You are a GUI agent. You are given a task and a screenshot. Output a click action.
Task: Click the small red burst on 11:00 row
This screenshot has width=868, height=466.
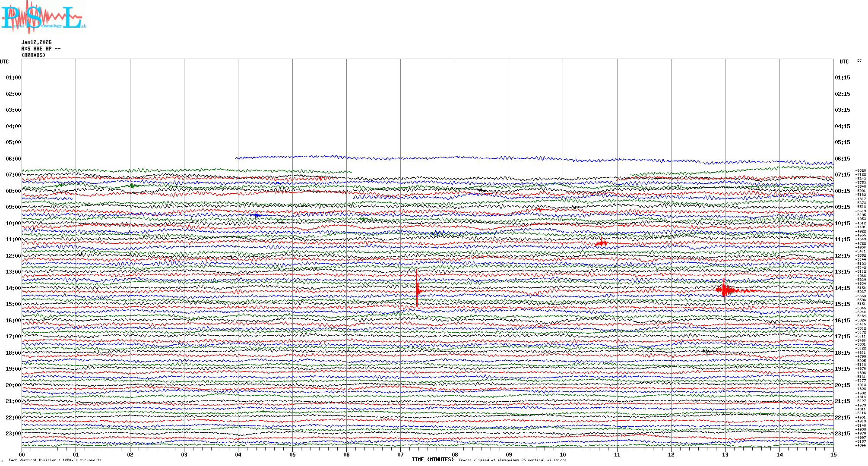601,243
